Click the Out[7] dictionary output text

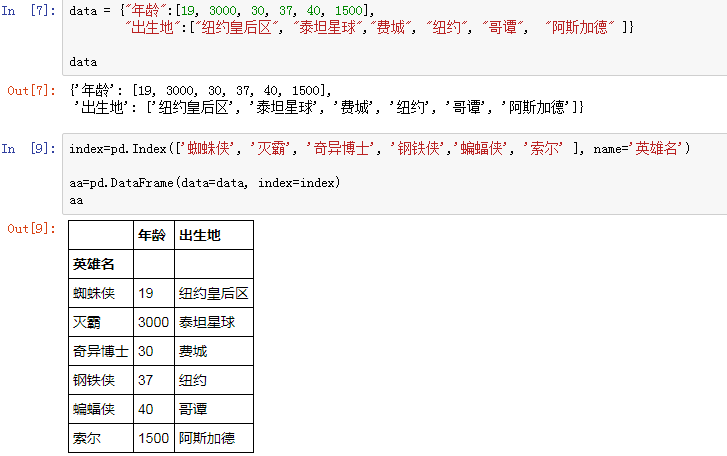coord(326,99)
